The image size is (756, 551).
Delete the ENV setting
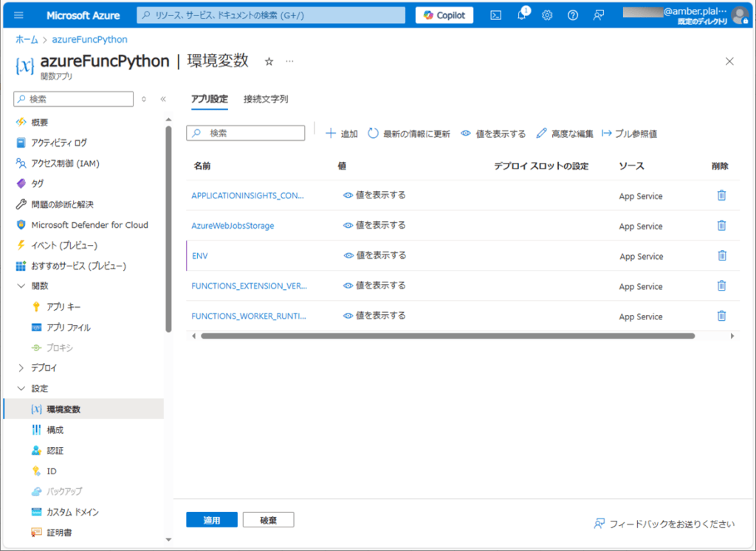pyautogui.click(x=722, y=255)
